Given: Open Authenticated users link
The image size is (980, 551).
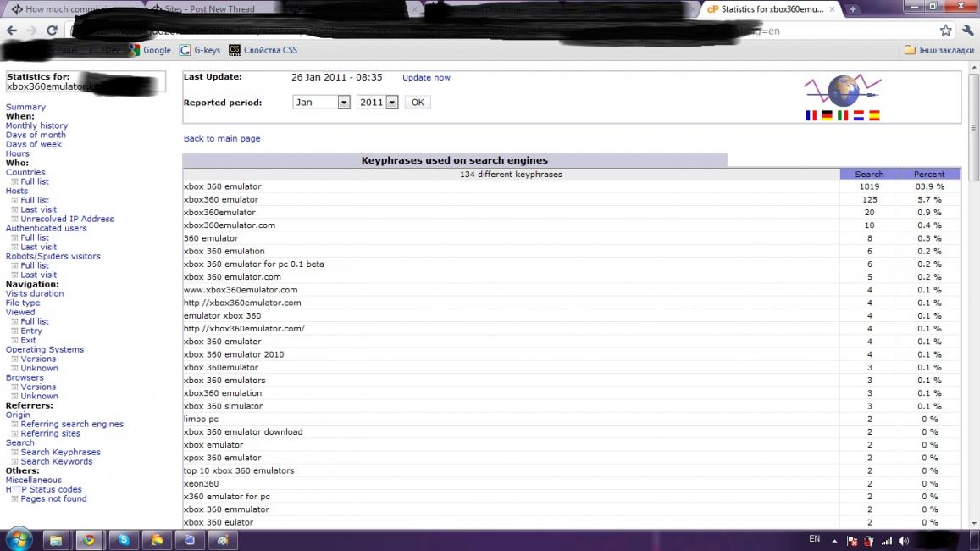Looking at the screenshot, I should click(47, 228).
